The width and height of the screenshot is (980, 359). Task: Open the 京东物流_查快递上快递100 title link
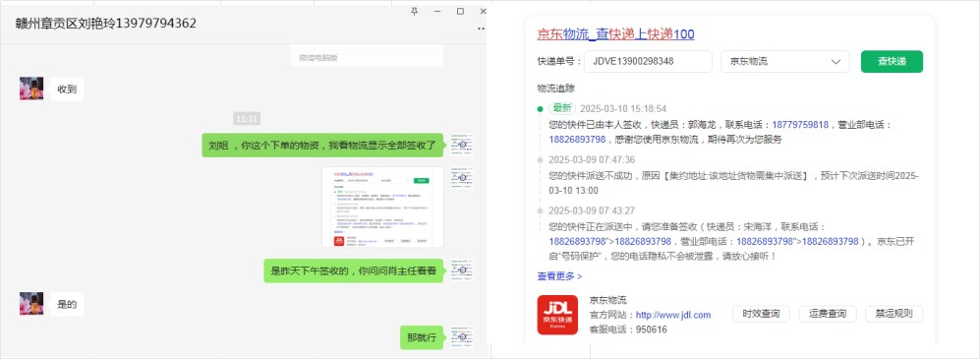[615, 33]
